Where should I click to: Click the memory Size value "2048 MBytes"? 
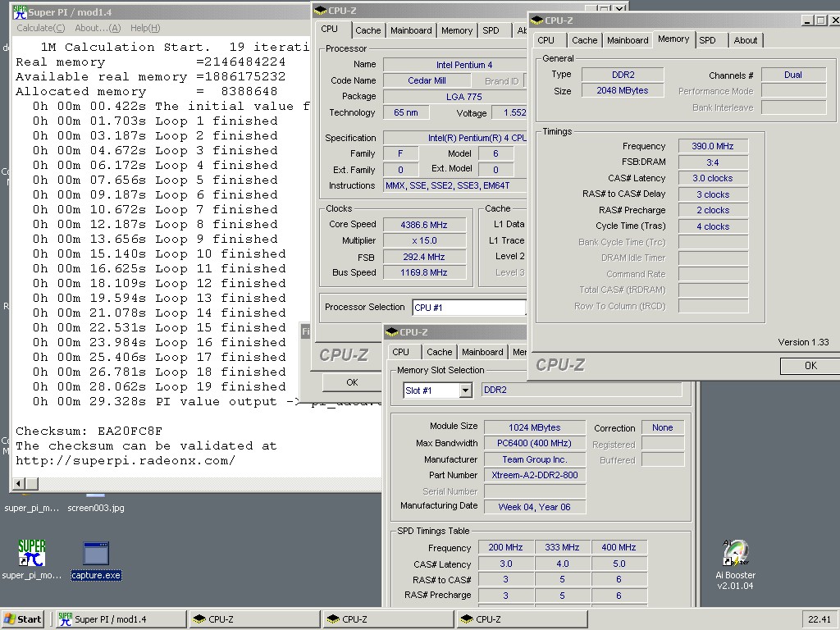[x=623, y=90]
